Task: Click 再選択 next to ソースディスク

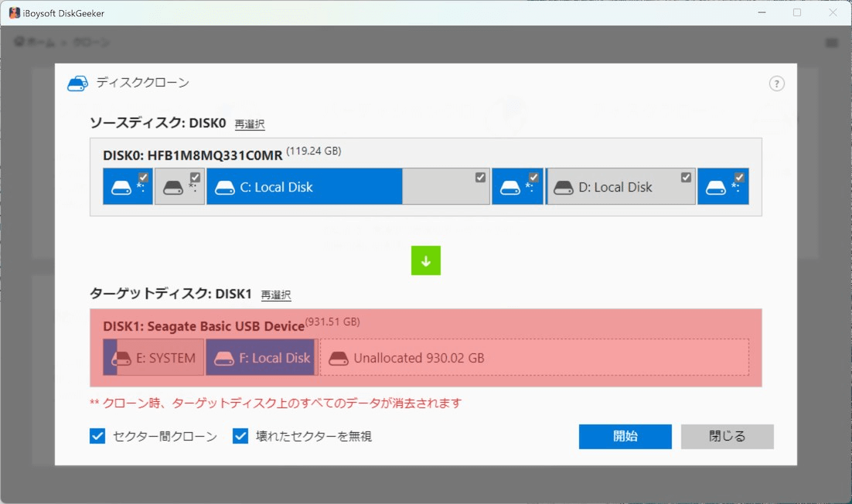Action: point(250,124)
